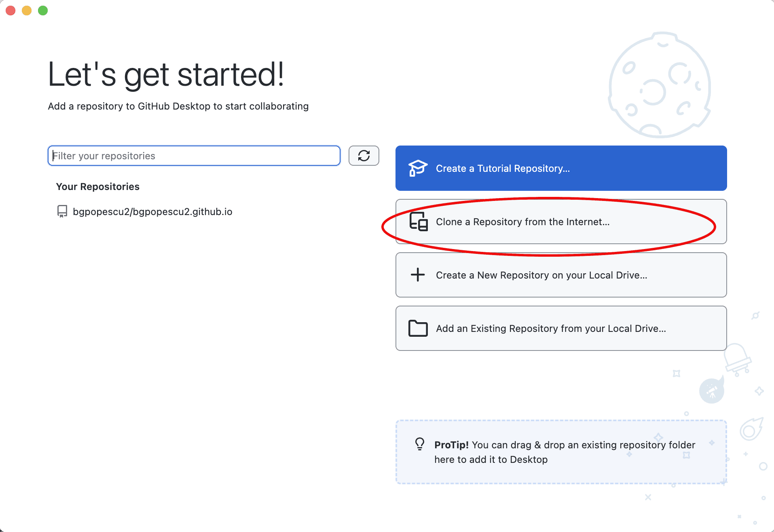Screen dimensions: 774x532
Task: Click the clone repository icon
Action: (x=418, y=222)
